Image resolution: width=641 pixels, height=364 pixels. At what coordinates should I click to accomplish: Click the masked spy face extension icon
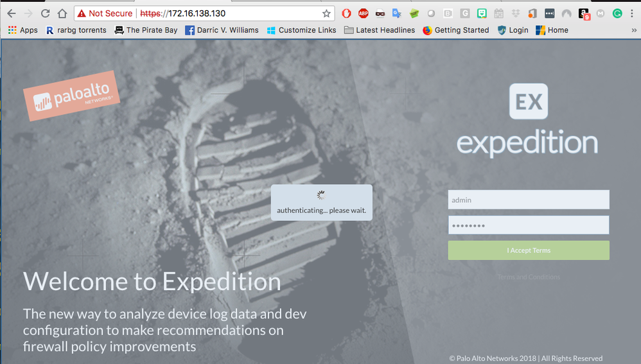click(380, 13)
